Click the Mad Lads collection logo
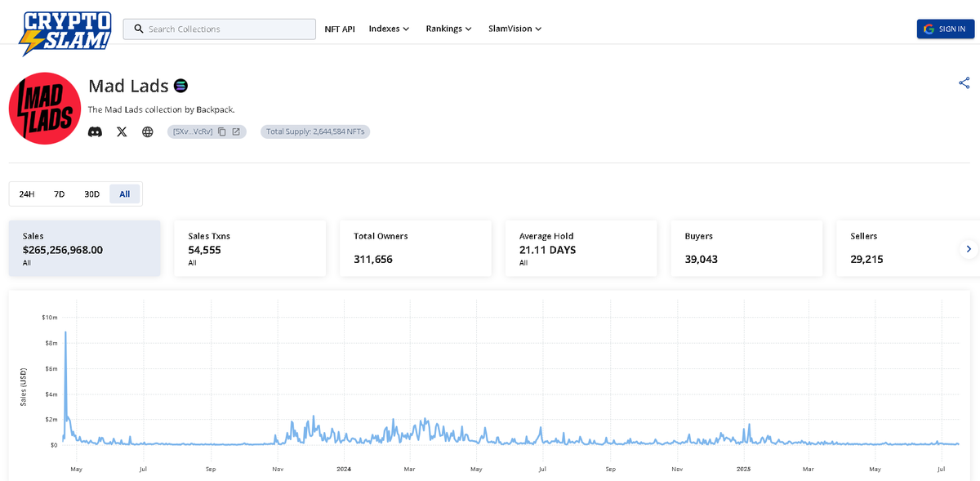The height and width of the screenshot is (481, 980). (x=45, y=109)
